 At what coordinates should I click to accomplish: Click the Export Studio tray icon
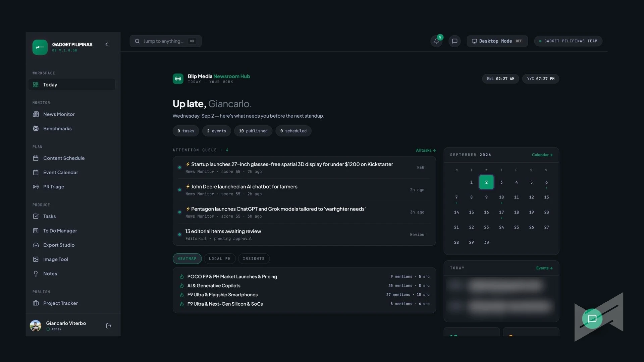[36, 245]
